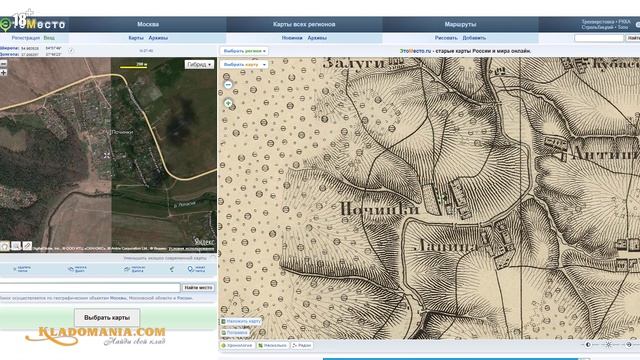Click the brightness sun icon
Viewport: 640px width, 360px height.
[x=609, y=345]
